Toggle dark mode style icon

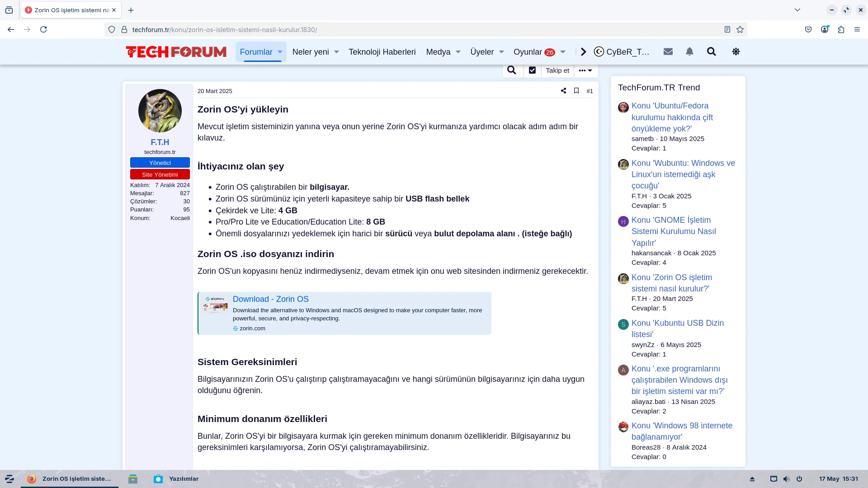tap(736, 52)
